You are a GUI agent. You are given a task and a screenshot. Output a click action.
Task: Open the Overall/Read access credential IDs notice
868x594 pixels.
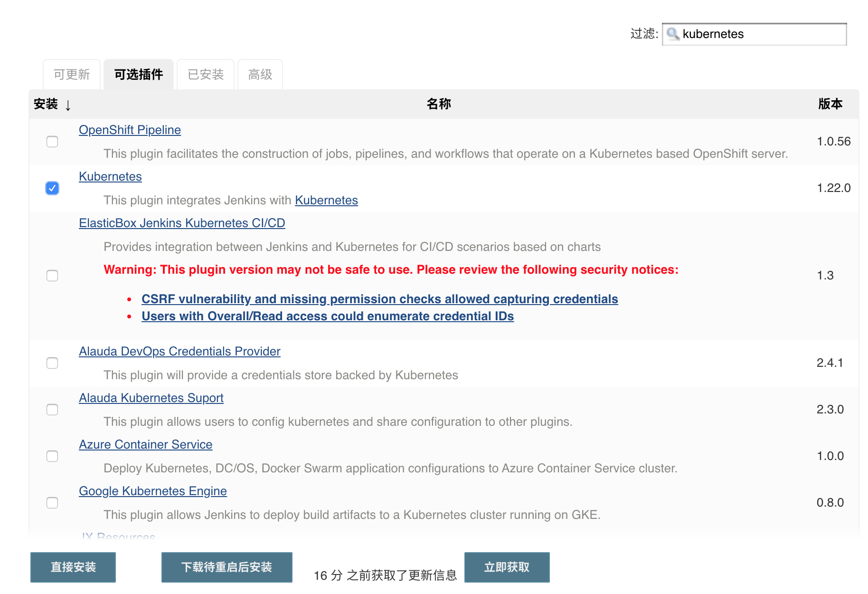[328, 316]
